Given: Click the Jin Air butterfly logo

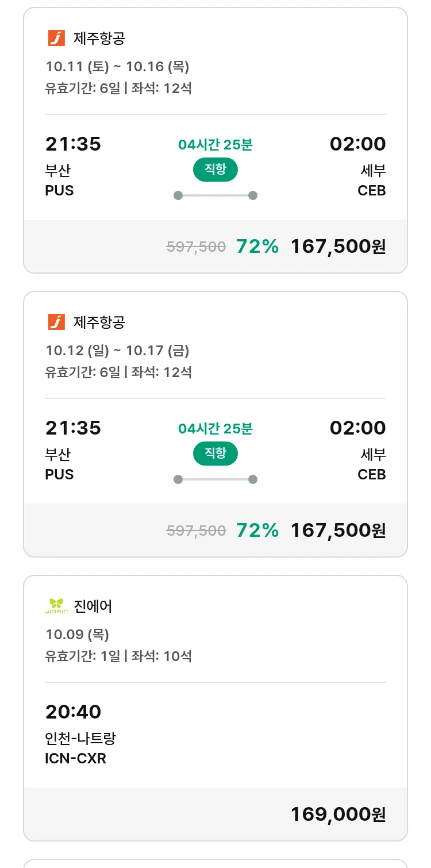Looking at the screenshot, I should coord(56,606).
